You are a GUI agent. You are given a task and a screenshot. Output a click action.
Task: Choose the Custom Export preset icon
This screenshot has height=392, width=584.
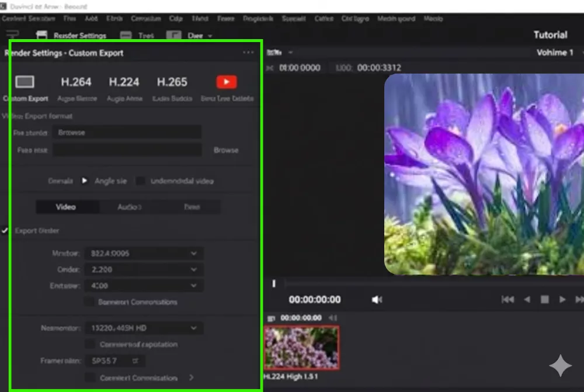25,82
